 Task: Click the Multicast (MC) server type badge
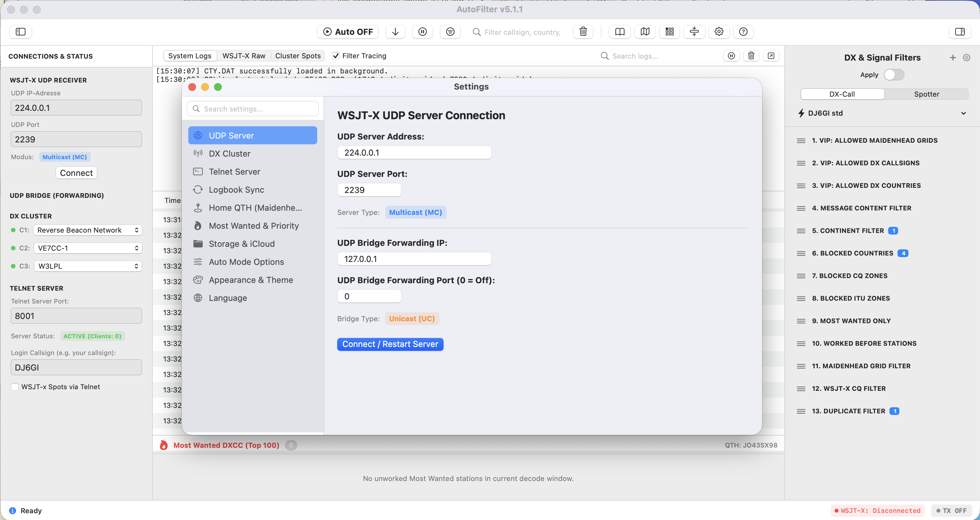point(416,213)
